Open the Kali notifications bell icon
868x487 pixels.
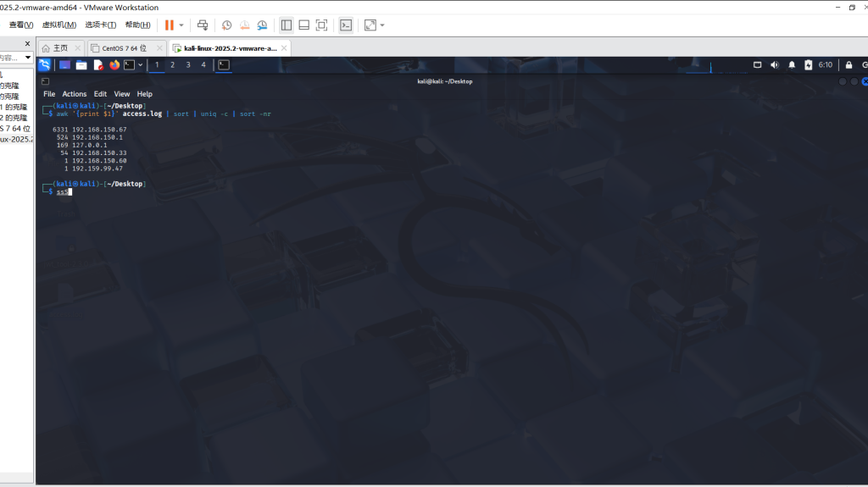792,64
